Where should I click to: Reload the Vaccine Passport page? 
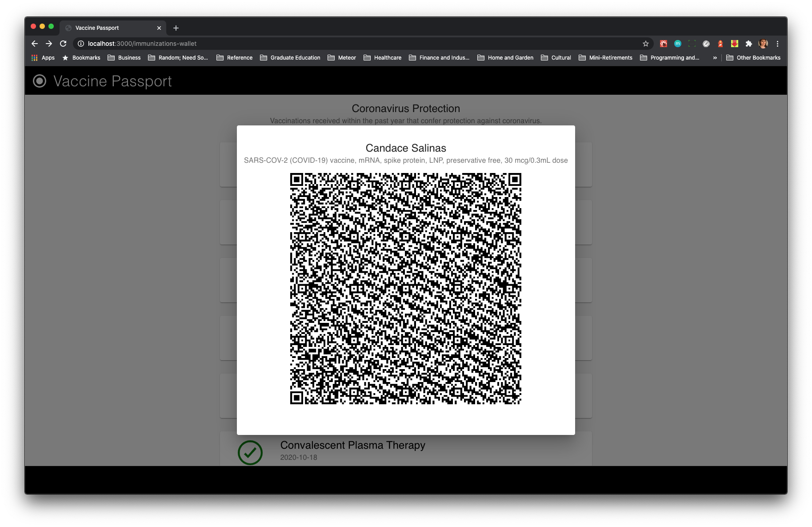point(63,44)
